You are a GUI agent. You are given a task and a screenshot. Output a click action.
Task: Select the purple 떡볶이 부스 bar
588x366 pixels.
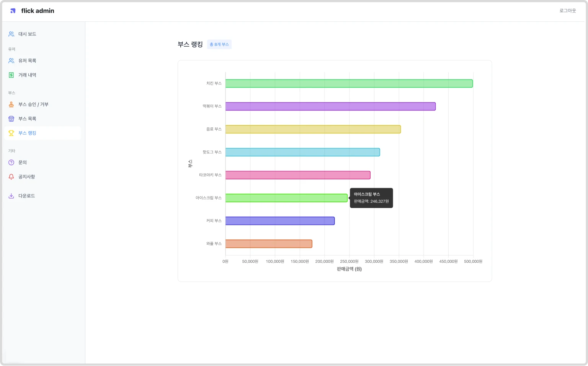330,106
